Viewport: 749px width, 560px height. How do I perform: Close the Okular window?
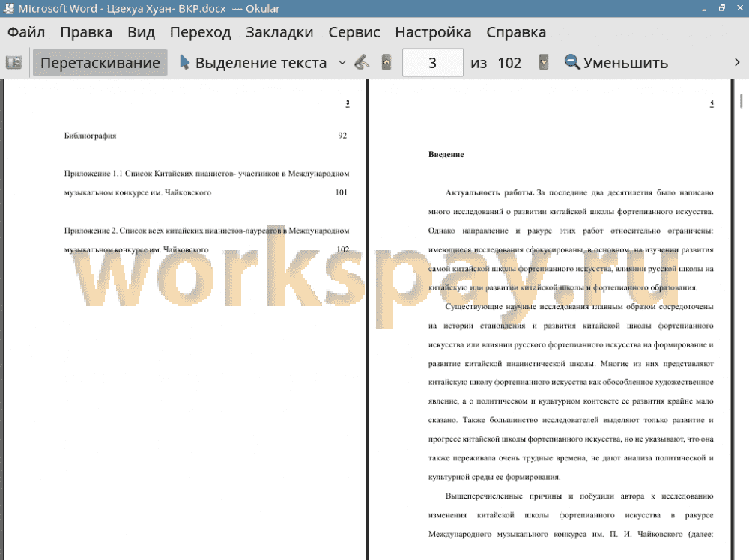pos(740,8)
